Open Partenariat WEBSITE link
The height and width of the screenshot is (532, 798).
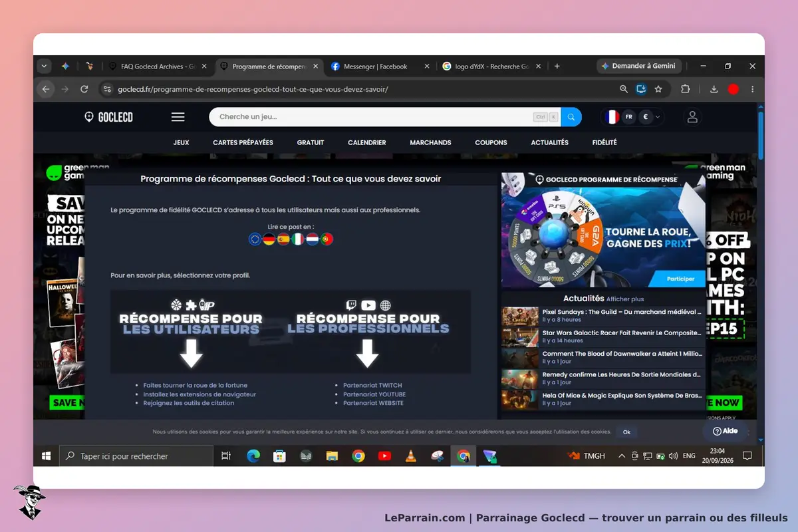tap(373, 403)
